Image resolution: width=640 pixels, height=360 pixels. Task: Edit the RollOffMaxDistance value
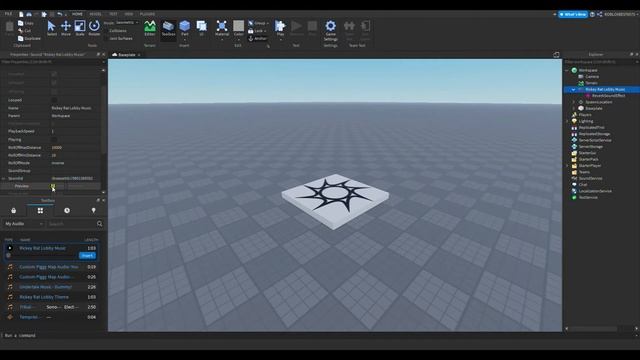[75, 147]
